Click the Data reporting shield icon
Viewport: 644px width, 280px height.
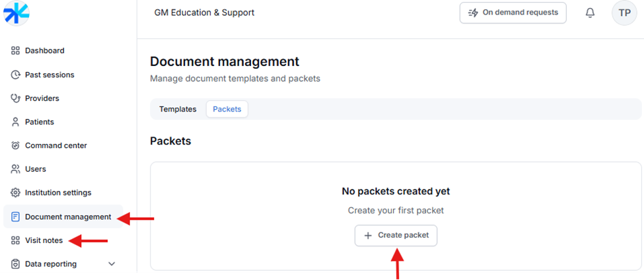click(16, 264)
